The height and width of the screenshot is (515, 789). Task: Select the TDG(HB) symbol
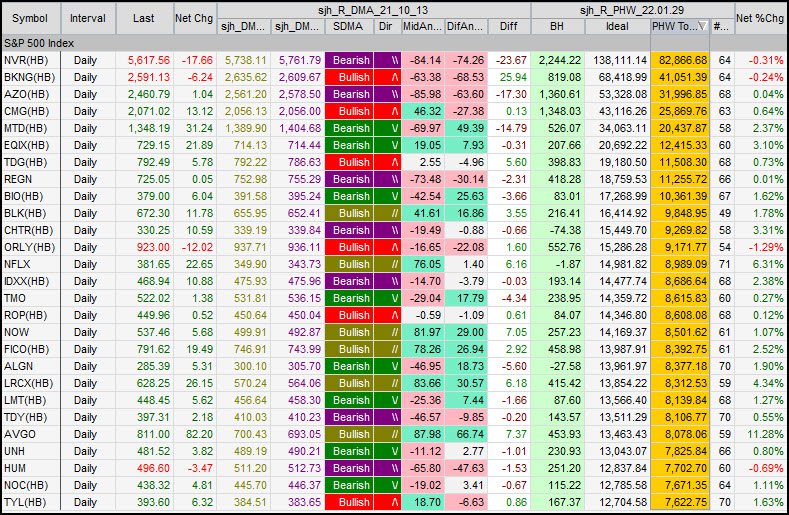26,162
